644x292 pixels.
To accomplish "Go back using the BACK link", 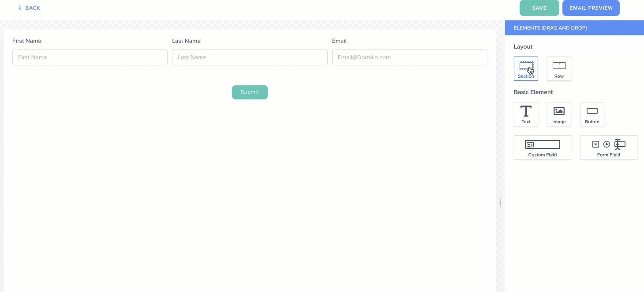I will 33,8.
